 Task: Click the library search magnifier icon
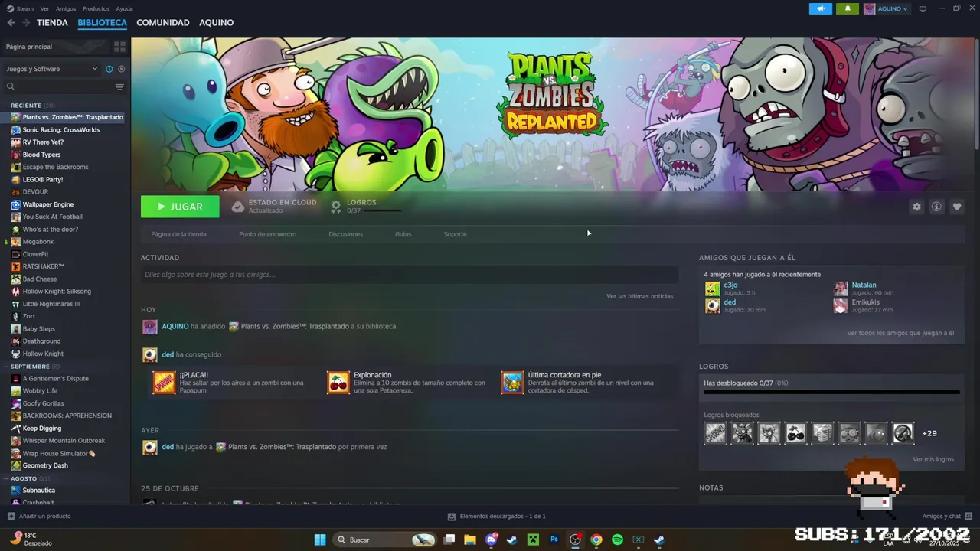[11, 86]
